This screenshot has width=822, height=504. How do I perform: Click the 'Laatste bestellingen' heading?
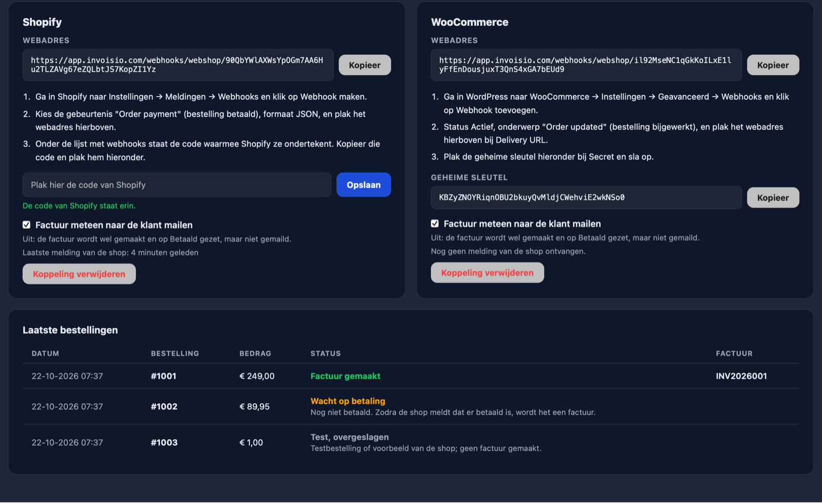coord(70,330)
